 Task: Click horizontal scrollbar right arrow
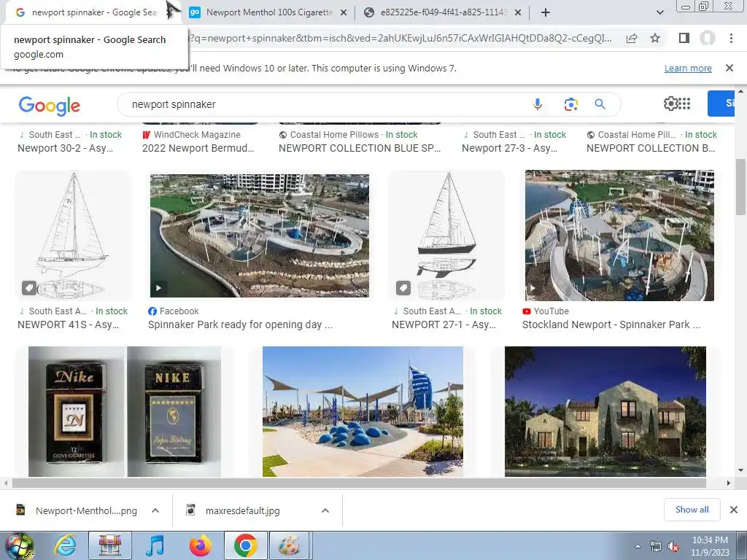pos(728,483)
